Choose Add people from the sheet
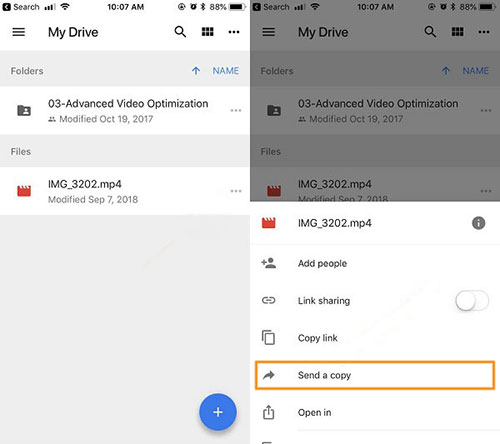The height and width of the screenshot is (444, 500). (x=375, y=263)
